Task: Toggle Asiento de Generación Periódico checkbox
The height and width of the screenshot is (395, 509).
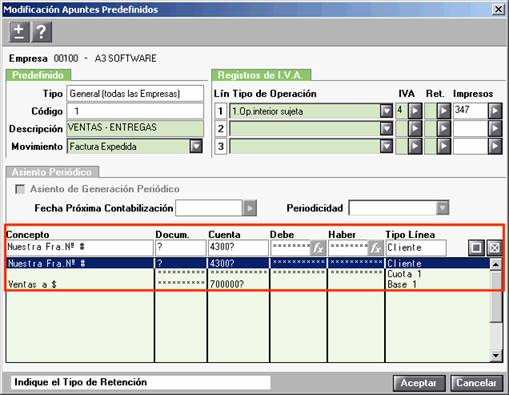Action: 20,189
